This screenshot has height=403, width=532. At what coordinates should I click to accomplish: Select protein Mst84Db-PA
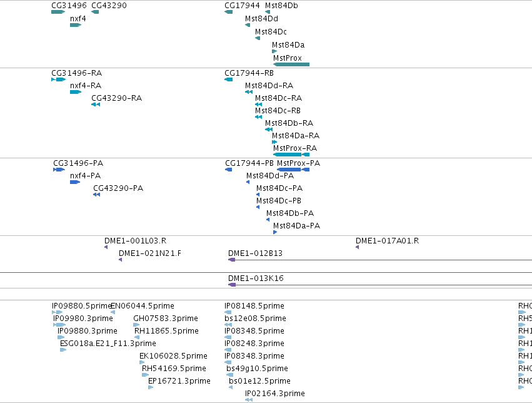289,213
